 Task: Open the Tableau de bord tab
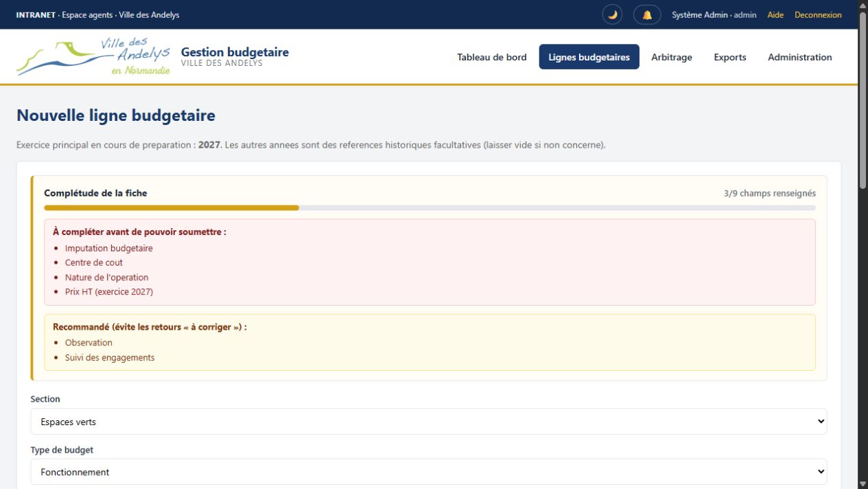pos(492,57)
